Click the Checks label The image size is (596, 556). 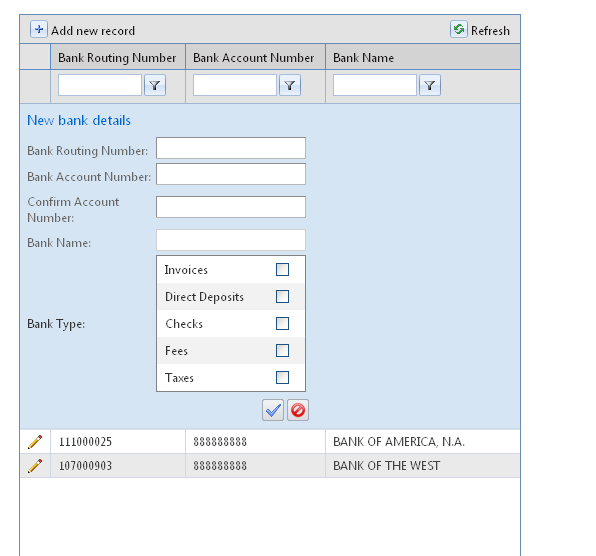click(x=184, y=324)
